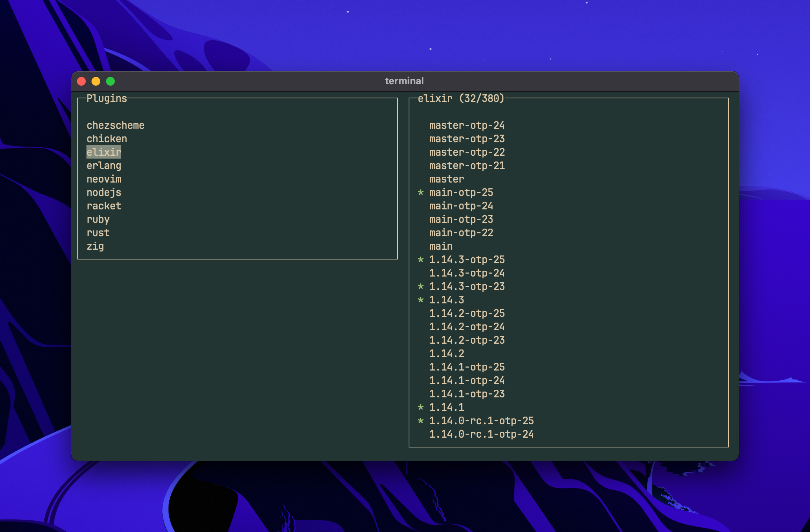Select installed version 1.14.3-otp-23

467,287
